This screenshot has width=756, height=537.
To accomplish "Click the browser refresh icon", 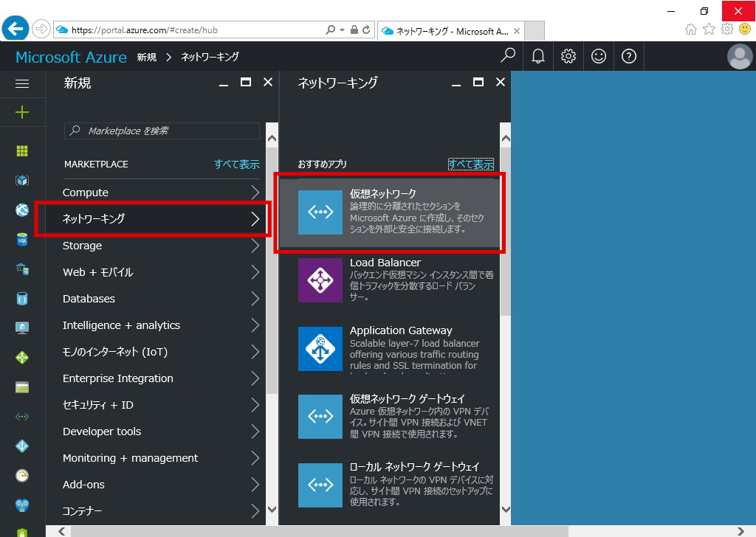I will click(x=366, y=30).
